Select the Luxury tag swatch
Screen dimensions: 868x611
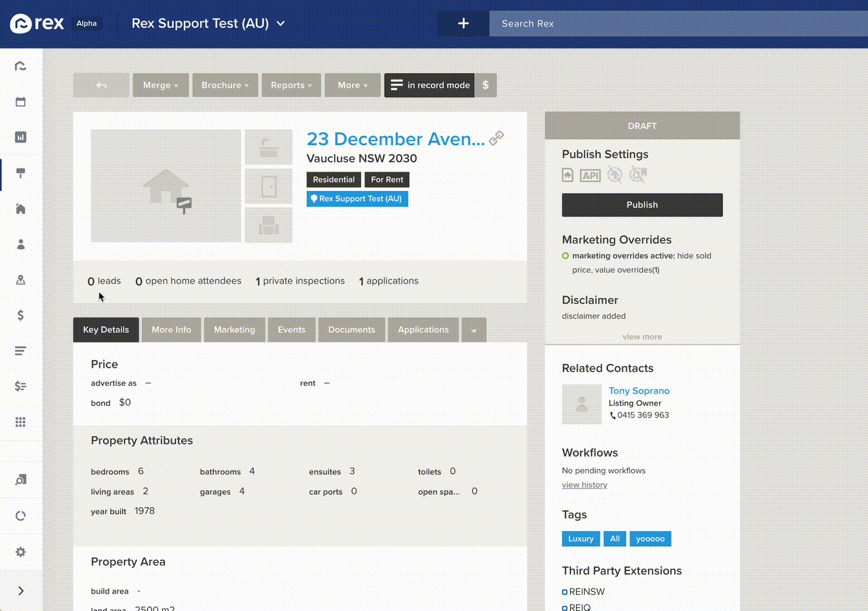tap(580, 538)
